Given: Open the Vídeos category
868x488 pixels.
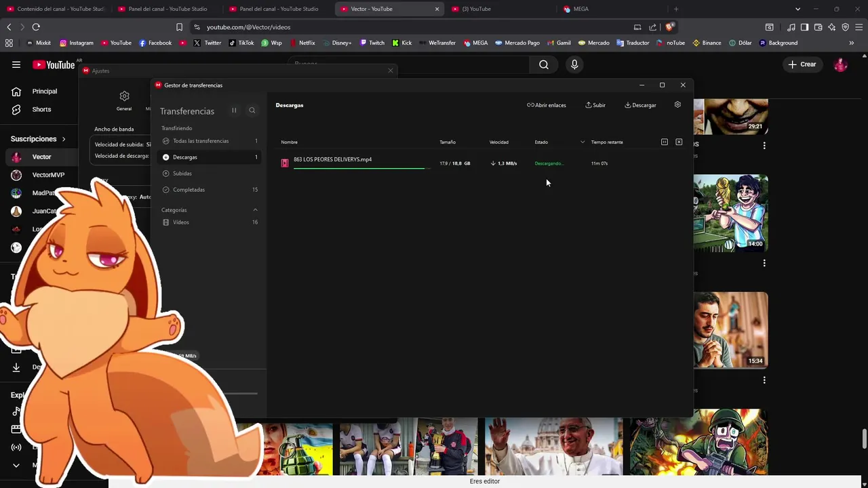Looking at the screenshot, I should 210,222.
